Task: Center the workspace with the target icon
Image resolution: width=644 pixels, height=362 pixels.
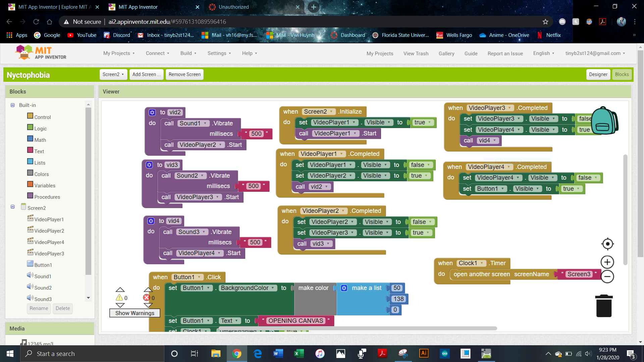Action: coord(607,244)
